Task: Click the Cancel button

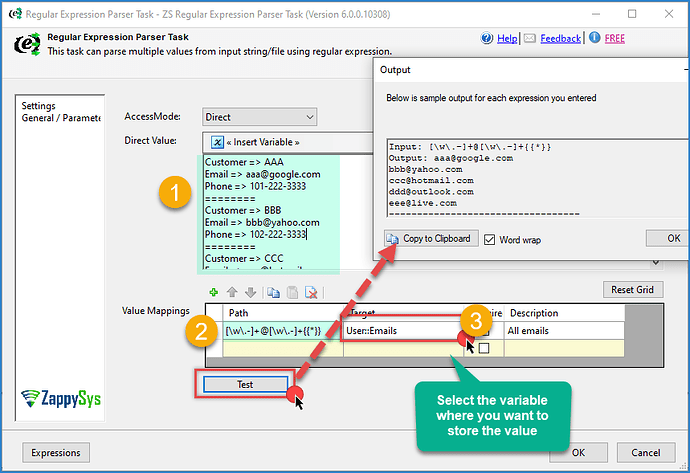Action: [646, 453]
